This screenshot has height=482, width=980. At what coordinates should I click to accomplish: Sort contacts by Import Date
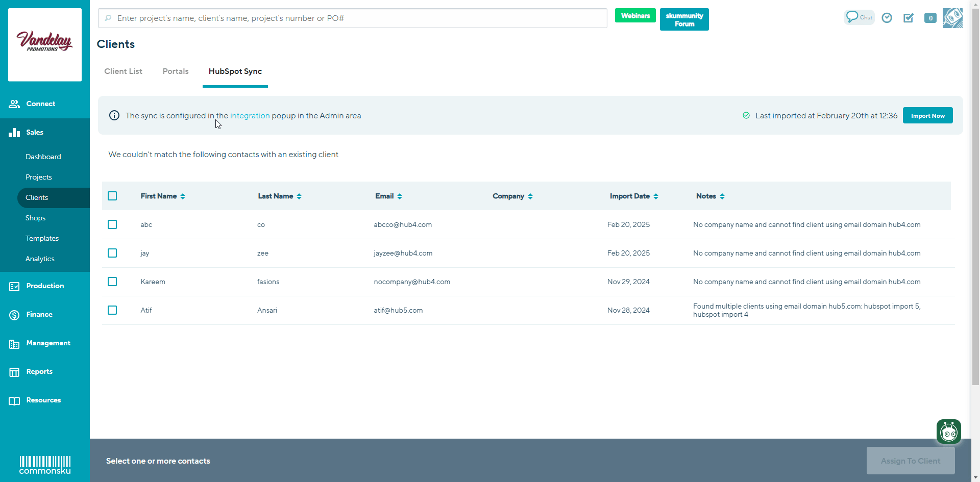coord(633,196)
